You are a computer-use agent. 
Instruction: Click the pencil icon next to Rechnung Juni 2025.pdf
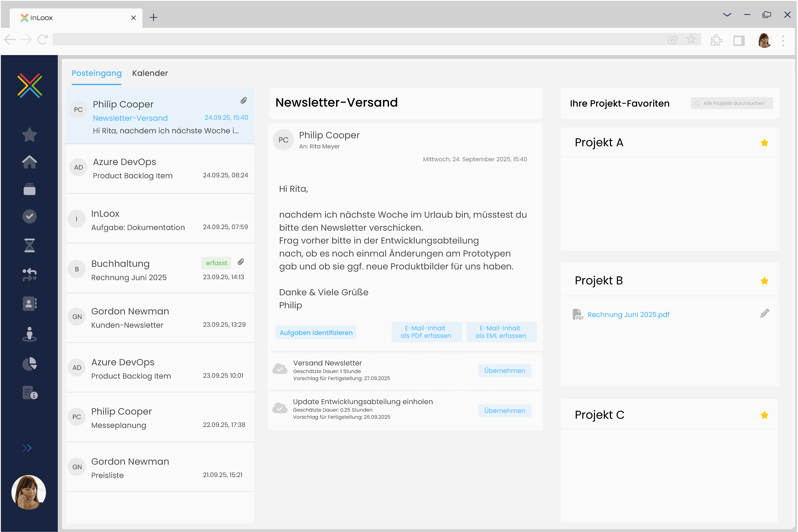point(765,313)
